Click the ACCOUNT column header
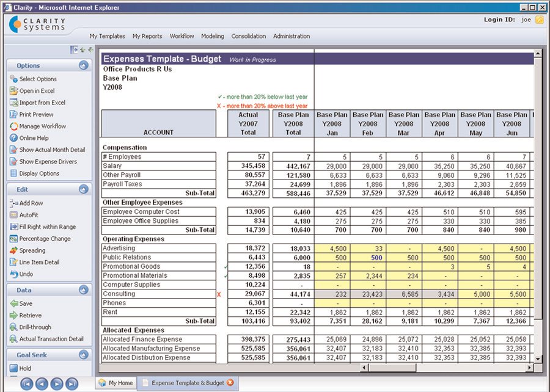 (x=158, y=123)
